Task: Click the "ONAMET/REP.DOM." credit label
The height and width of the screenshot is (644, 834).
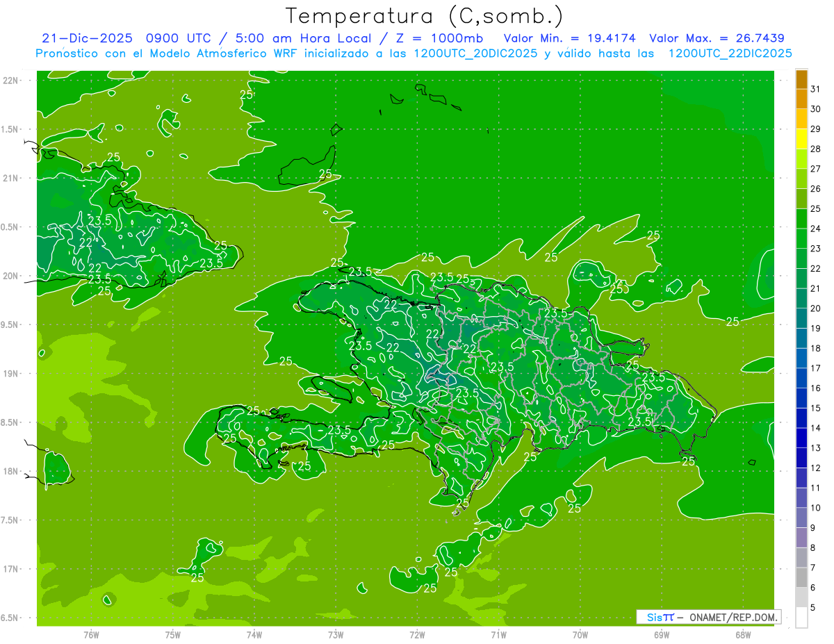Action: (733, 617)
